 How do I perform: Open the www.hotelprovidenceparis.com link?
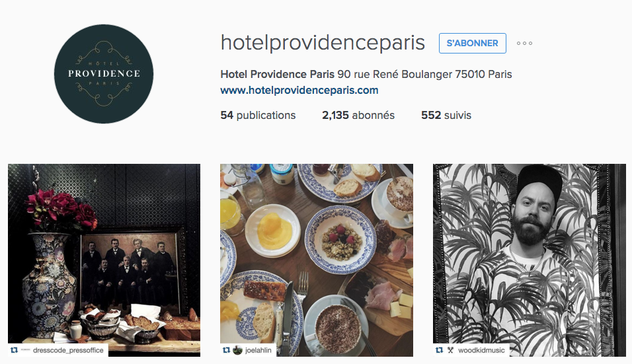299,91
